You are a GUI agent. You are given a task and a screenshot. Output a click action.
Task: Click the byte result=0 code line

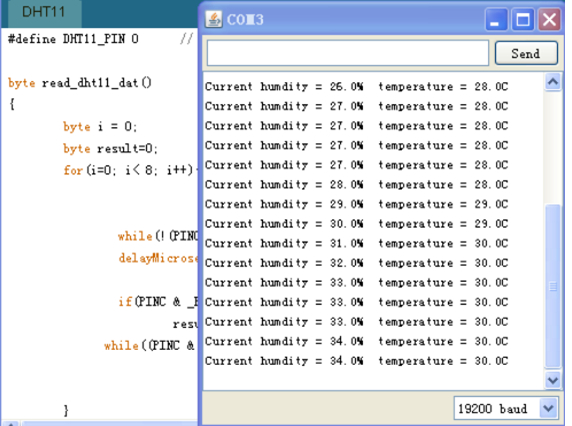tap(110, 148)
